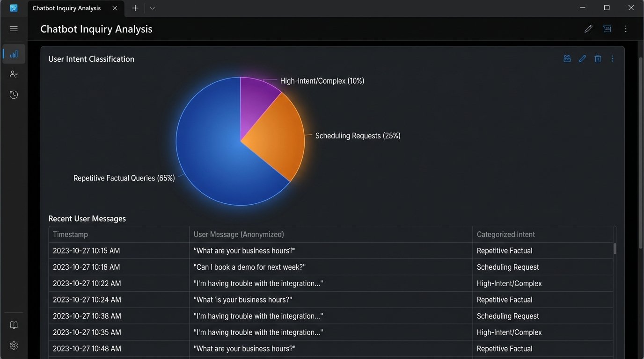Image resolution: width=644 pixels, height=359 pixels.
Task: Select the bar chart analytics sidebar icon
Action: [14, 54]
